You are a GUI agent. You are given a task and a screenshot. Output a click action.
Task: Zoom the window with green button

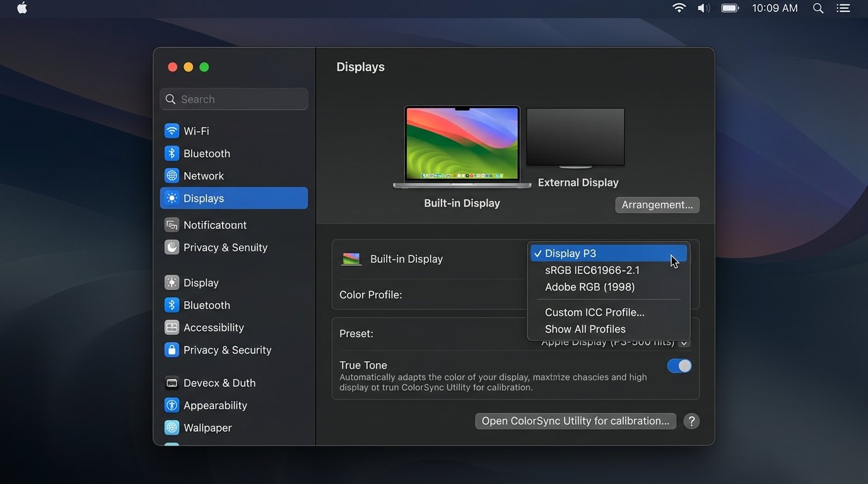coord(204,67)
